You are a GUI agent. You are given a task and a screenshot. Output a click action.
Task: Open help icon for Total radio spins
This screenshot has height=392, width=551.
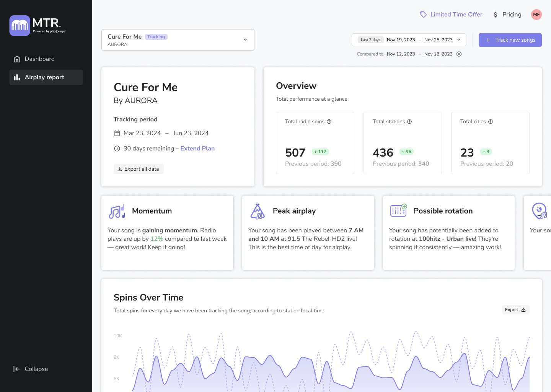point(329,122)
